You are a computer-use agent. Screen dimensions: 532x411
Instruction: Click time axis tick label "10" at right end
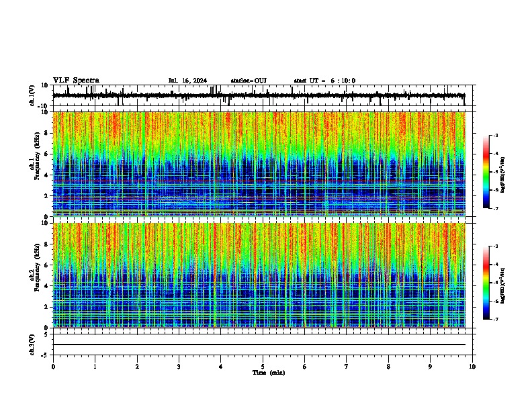[x=472, y=367]
